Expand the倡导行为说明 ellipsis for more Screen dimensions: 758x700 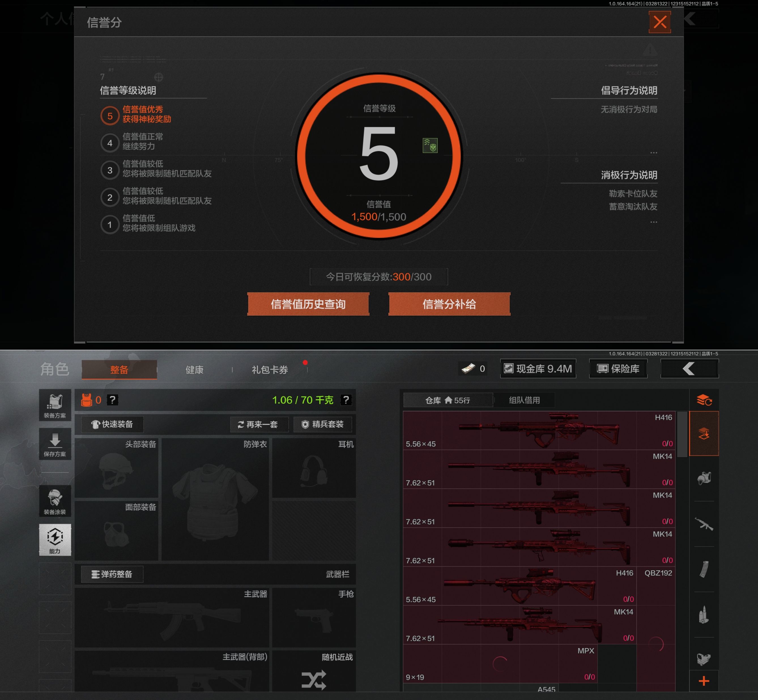pyautogui.click(x=653, y=153)
